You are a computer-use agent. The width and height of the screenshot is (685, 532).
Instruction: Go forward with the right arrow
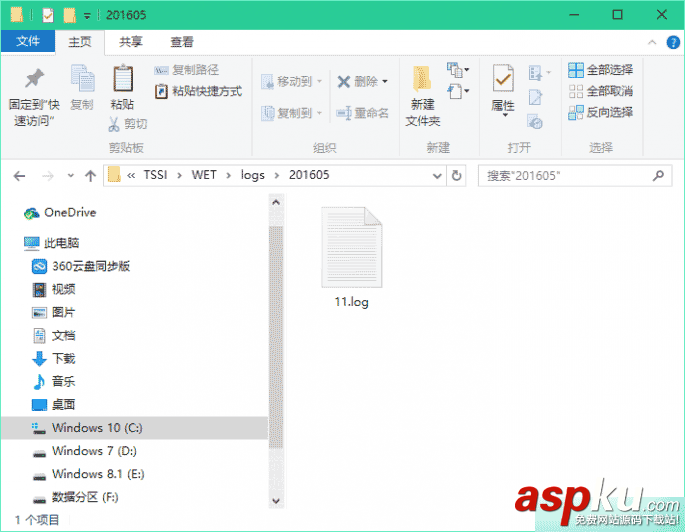coord(47,176)
